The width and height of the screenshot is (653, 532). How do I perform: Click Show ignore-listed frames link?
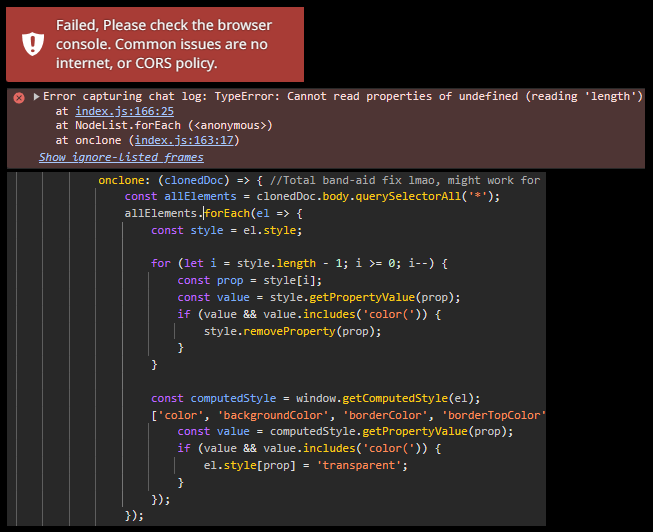[x=121, y=157]
